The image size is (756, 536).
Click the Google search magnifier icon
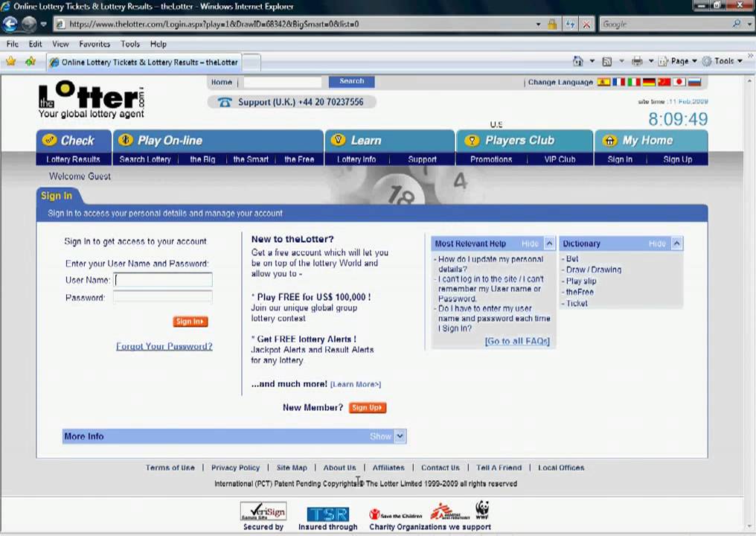click(x=736, y=24)
